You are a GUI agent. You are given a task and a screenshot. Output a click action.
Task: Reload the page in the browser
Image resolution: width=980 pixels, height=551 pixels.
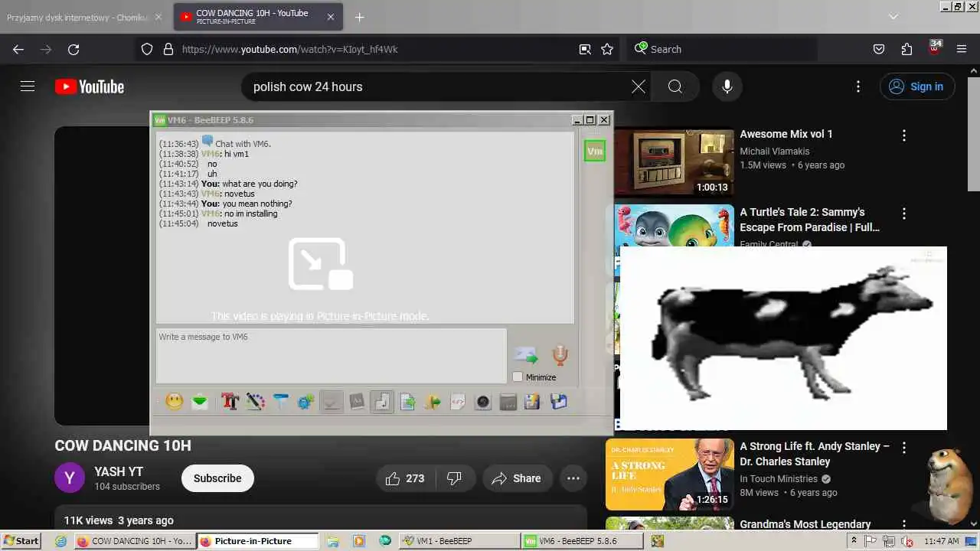73,49
